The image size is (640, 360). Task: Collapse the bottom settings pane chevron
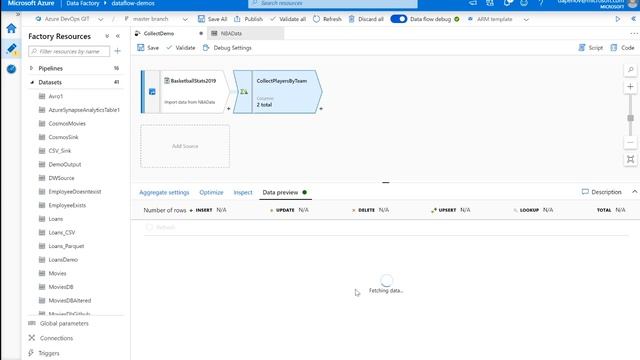(634, 192)
